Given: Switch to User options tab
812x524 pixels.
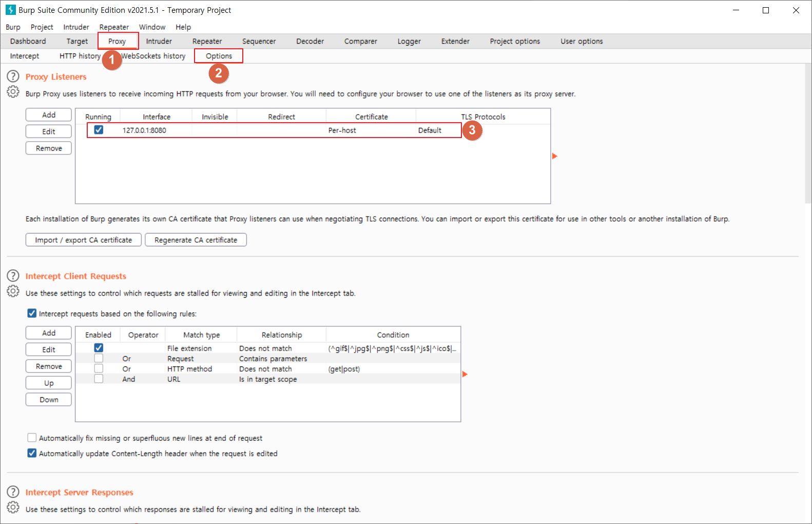Looking at the screenshot, I should point(582,41).
